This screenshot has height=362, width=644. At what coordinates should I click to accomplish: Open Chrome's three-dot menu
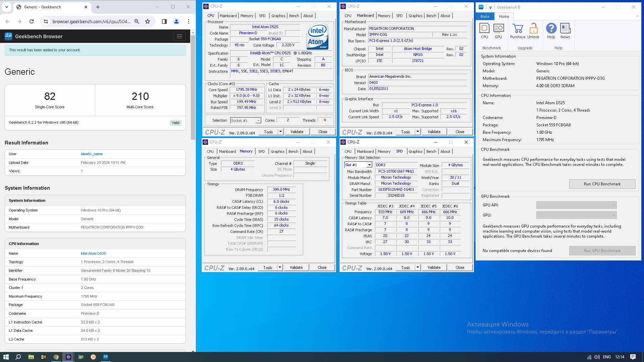click(x=189, y=21)
